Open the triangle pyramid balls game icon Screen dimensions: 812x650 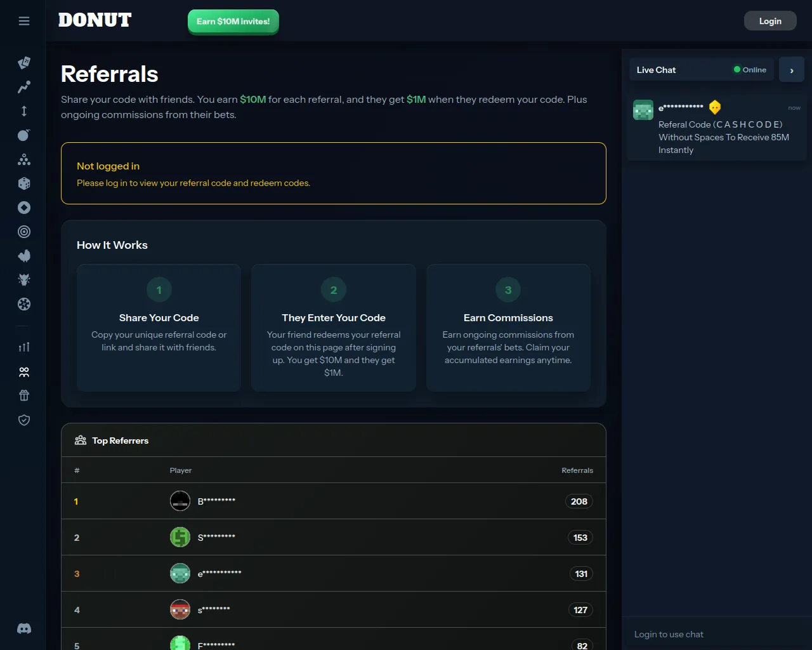click(x=24, y=159)
